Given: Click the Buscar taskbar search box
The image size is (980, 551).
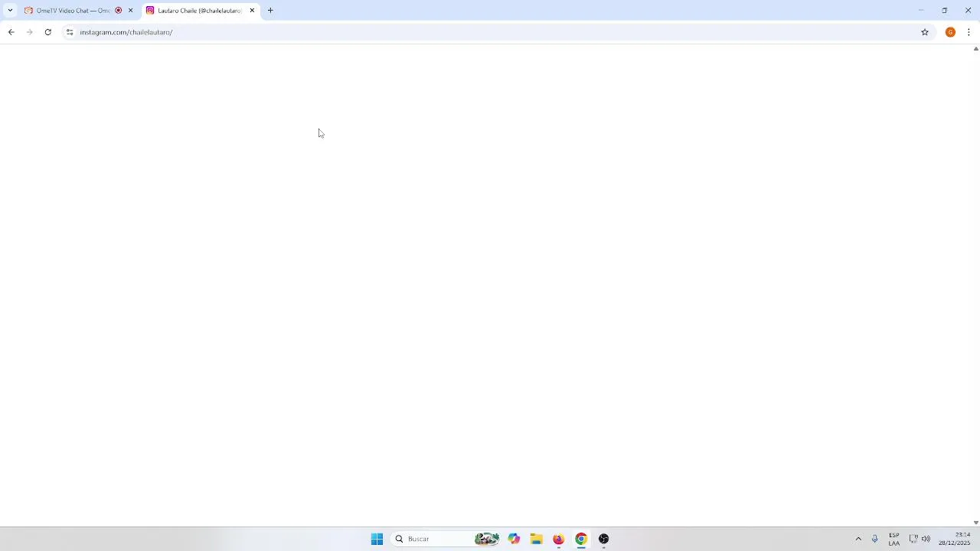Looking at the screenshot, I should (x=446, y=539).
